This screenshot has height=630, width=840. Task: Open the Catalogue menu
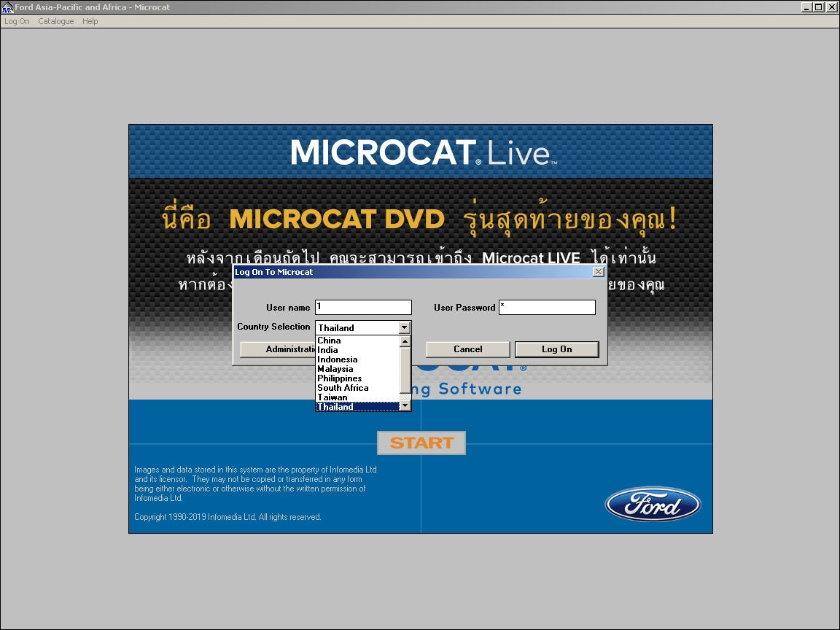point(55,21)
